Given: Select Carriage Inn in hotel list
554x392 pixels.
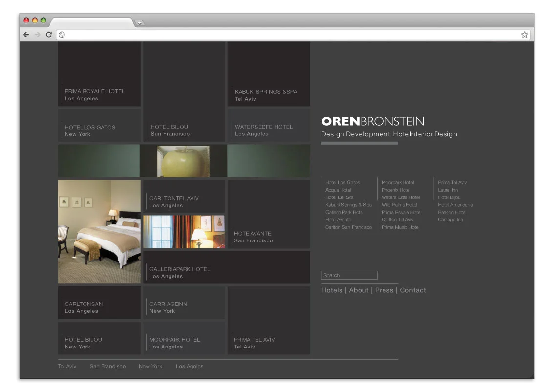Looking at the screenshot, I should [450, 219].
